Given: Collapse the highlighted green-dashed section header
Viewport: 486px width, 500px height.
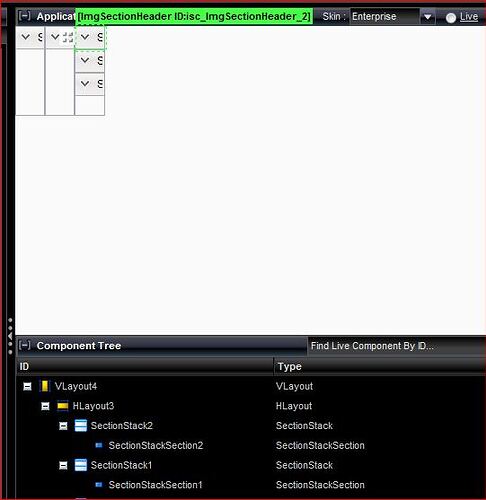Looking at the screenshot, I should [85, 37].
